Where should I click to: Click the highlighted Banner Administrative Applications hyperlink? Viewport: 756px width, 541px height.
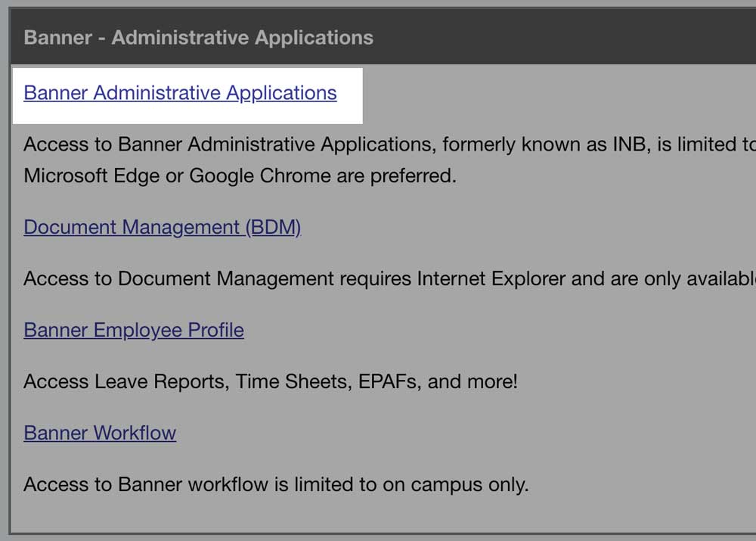[x=180, y=92]
